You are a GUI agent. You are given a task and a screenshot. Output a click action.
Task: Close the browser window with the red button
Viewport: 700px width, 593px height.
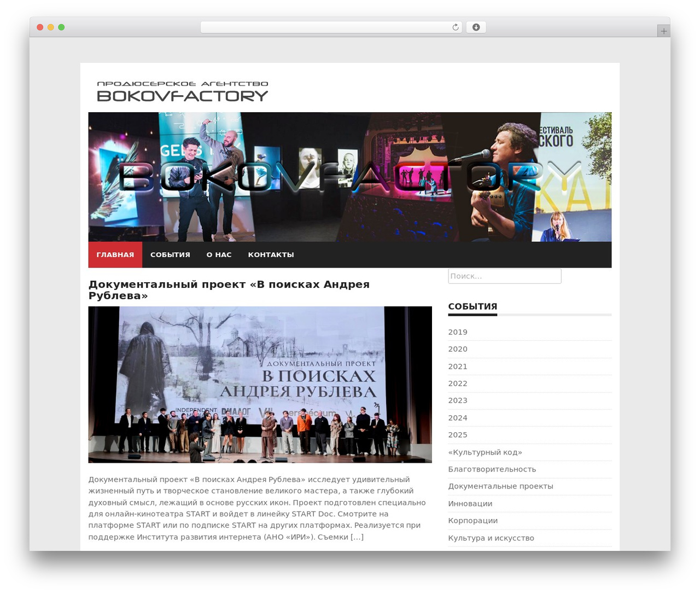[40, 27]
